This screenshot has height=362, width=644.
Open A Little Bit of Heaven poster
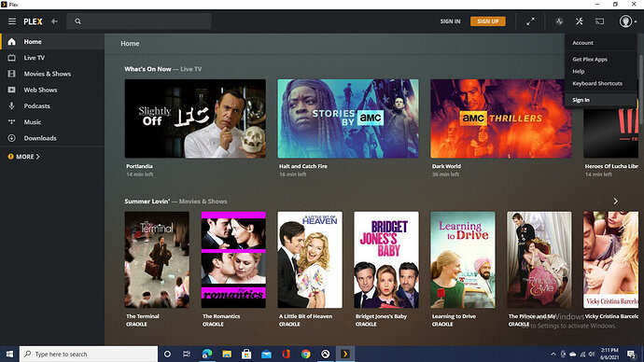pyautogui.click(x=310, y=259)
